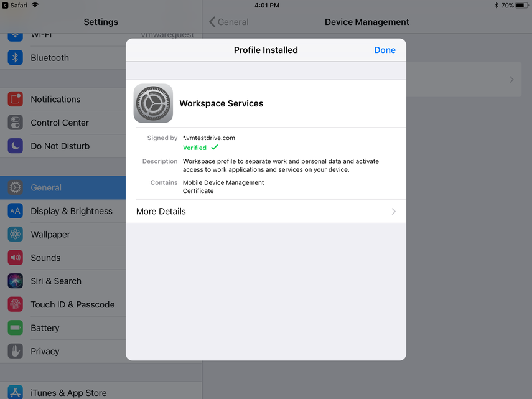Tap the chevron on the Device Management row
The height and width of the screenshot is (399, 532).
click(511, 80)
